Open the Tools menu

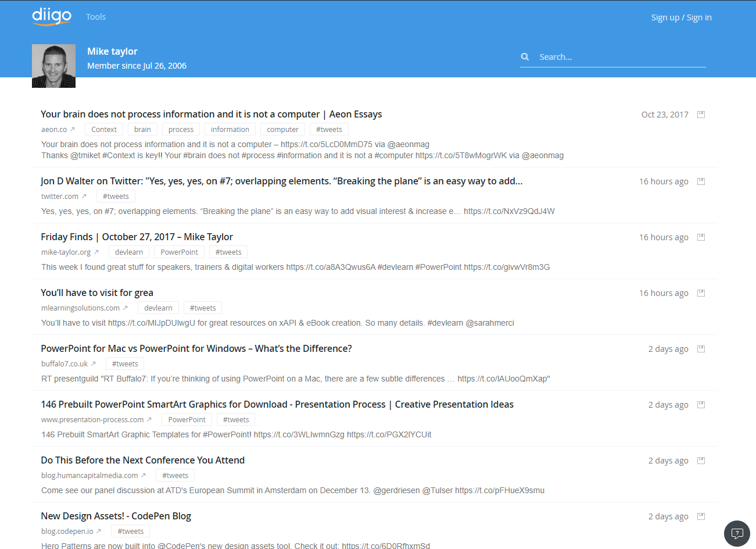[x=96, y=17]
